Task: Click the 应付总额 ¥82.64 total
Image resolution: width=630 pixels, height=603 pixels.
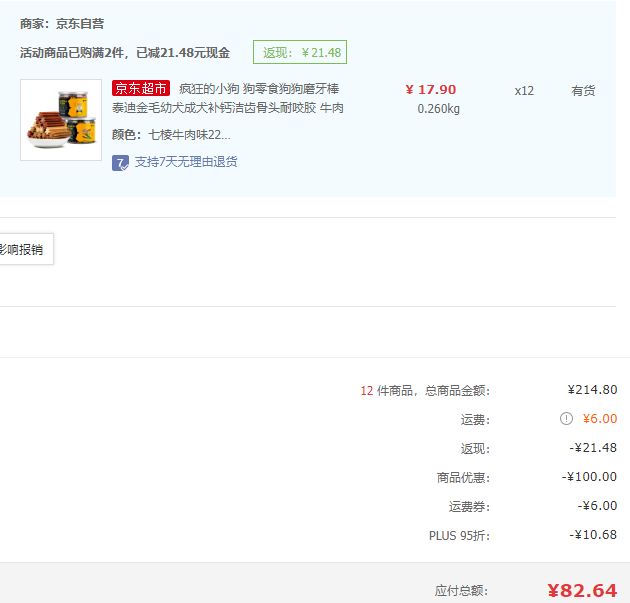Action: [x=582, y=591]
